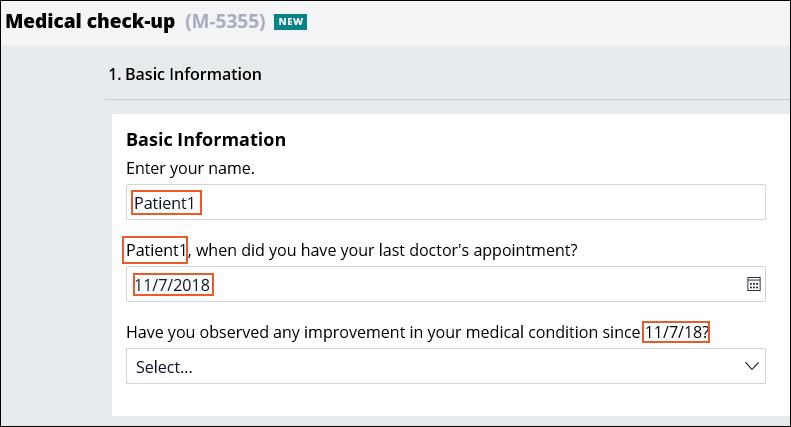
Task: Select the "1. Basic Information" step header
Action: click(x=185, y=74)
